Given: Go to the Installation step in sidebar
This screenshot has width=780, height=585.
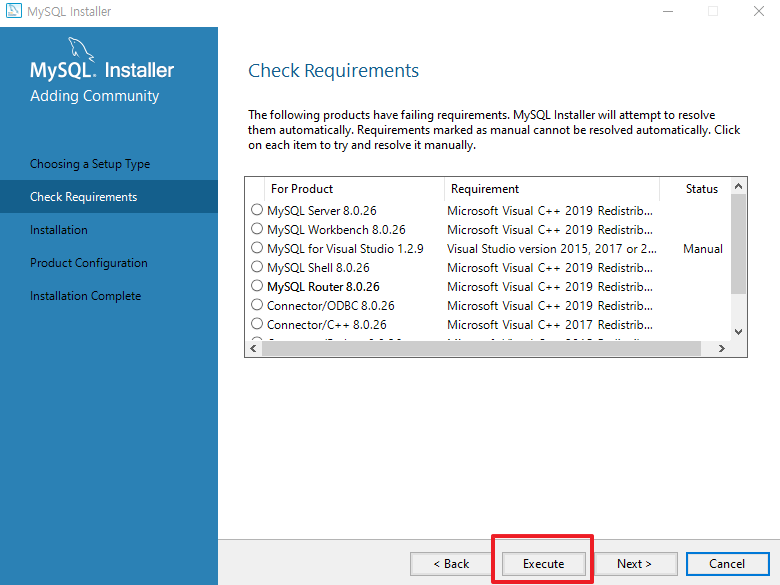Looking at the screenshot, I should pyautogui.click(x=59, y=230).
